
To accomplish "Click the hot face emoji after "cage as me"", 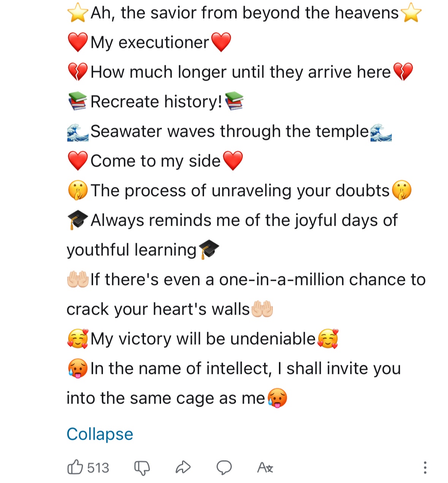I will coord(277,398).
